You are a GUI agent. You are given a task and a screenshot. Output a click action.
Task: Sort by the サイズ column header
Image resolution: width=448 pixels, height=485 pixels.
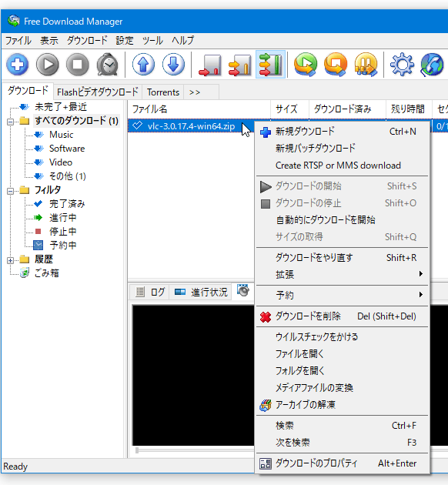tap(289, 109)
